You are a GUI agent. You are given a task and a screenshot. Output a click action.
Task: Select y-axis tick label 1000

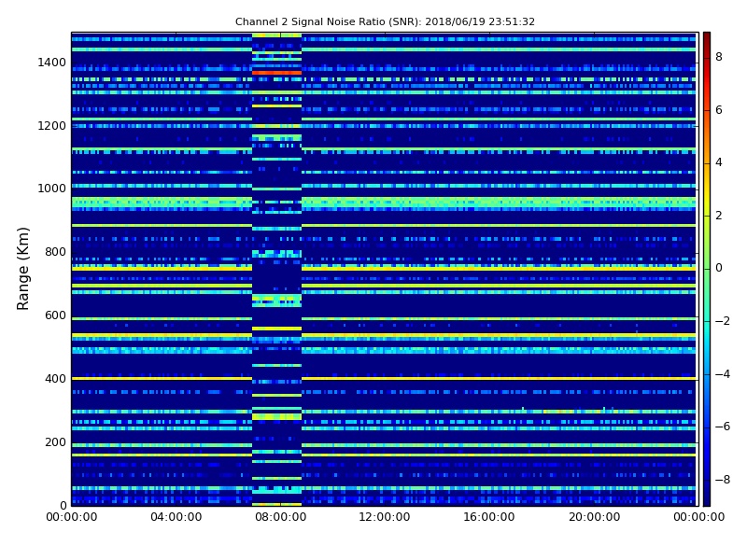(52, 189)
